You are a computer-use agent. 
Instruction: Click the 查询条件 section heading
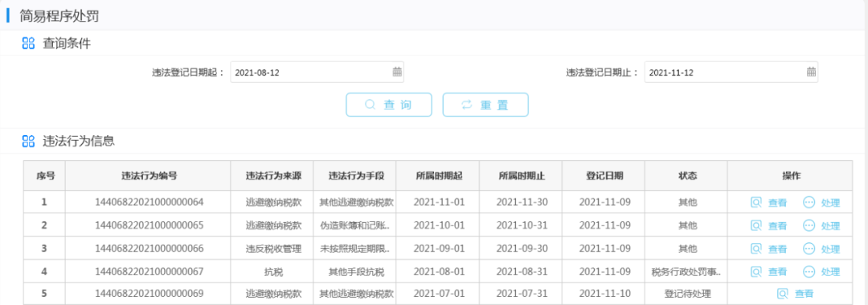(x=67, y=43)
